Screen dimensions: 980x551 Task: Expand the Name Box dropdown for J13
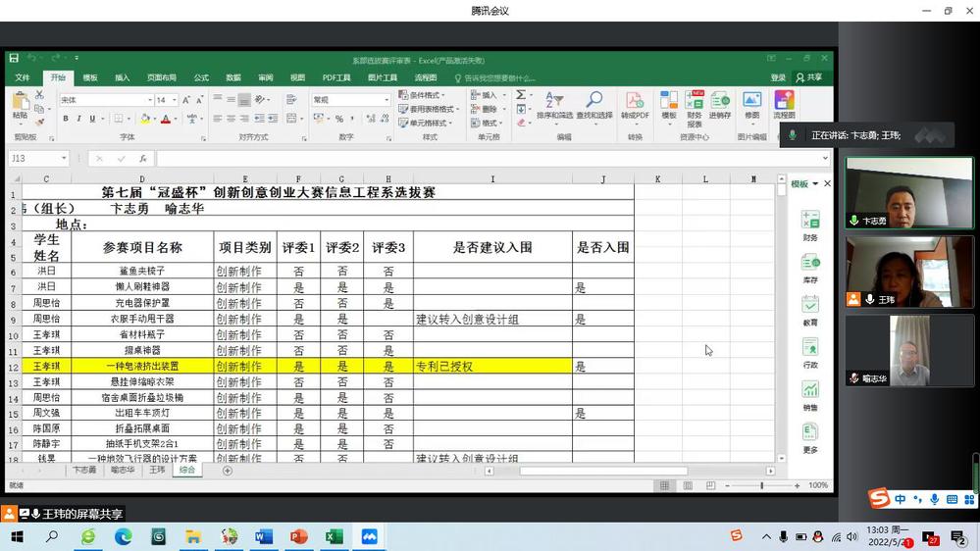pos(64,158)
